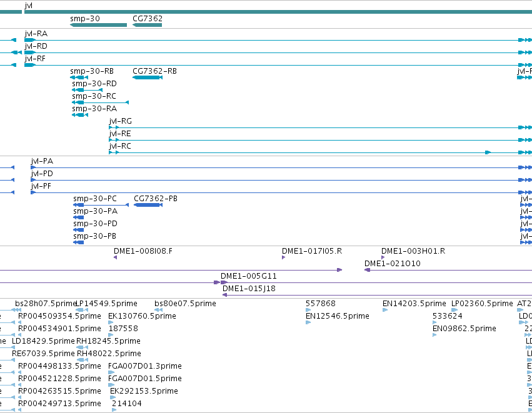Select transcript smp-30-RB
532x413 pixels.
tap(92, 71)
